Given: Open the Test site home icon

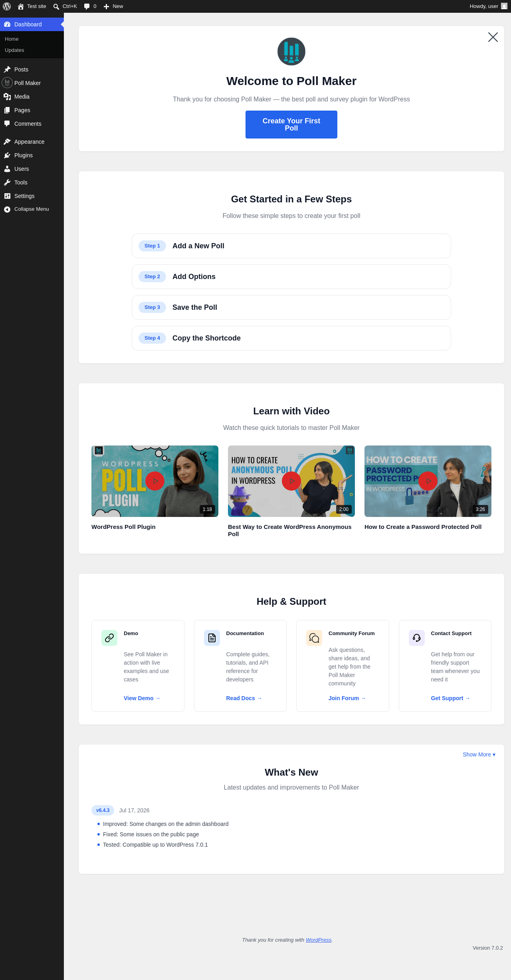Looking at the screenshot, I should 21,6.
